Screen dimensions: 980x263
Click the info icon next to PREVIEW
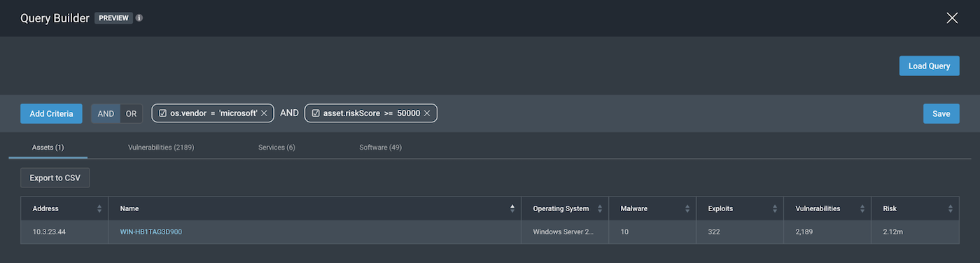tap(139, 18)
